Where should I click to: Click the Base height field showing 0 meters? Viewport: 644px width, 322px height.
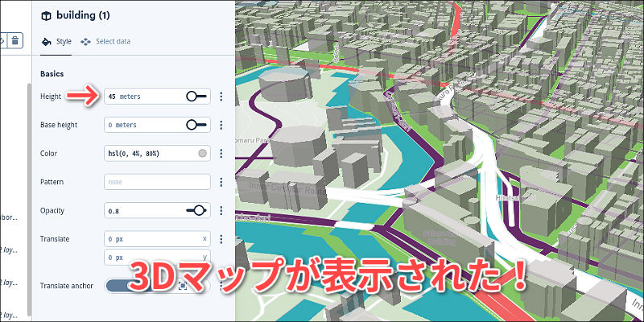[x=157, y=125]
